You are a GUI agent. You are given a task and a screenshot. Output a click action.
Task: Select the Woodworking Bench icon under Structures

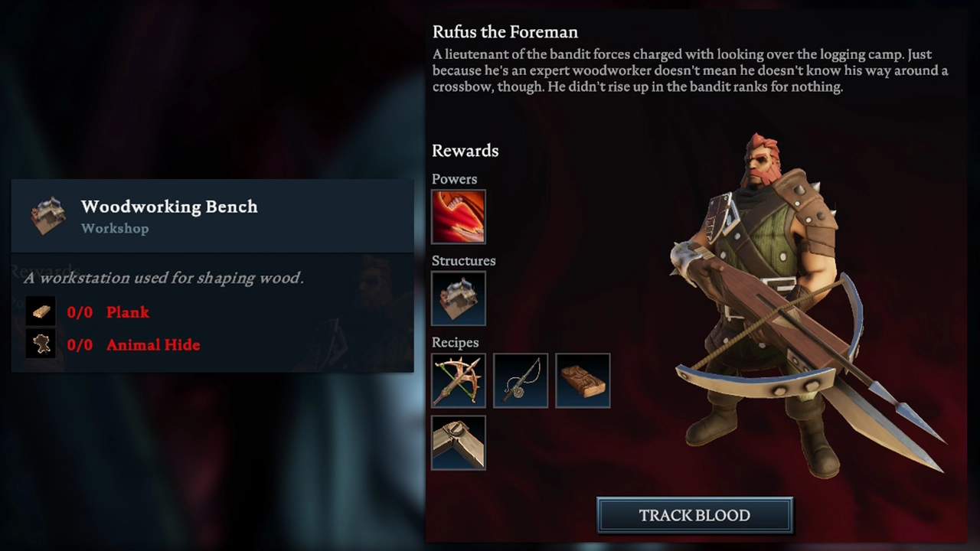coord(459,298)
